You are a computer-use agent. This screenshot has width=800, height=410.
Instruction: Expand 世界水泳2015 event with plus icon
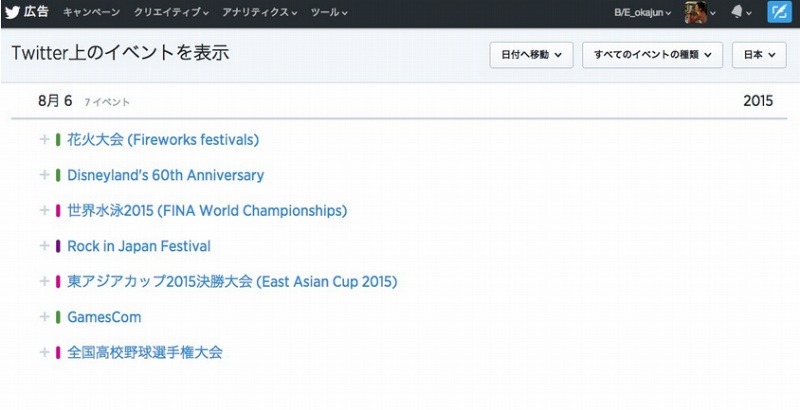point(44,210)
